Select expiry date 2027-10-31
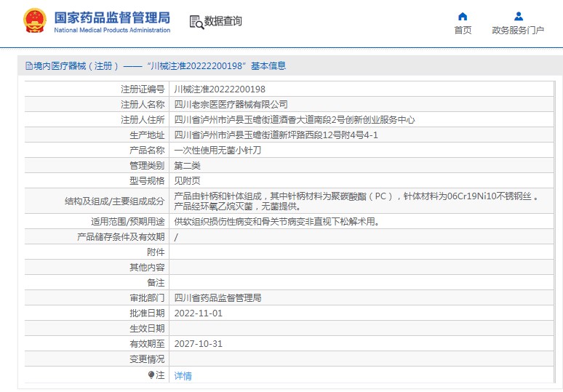563x392 pixels. coord(198,343)
